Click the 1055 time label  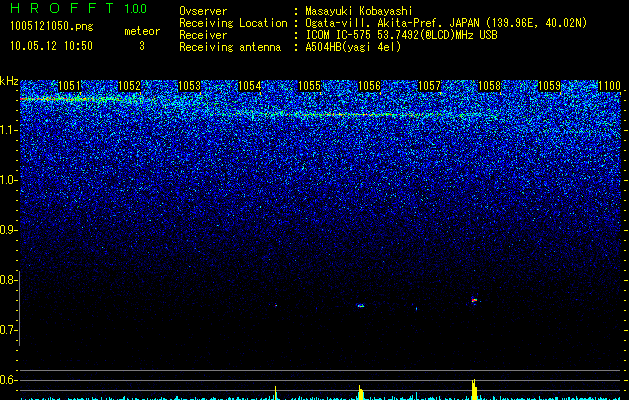(310, 86)
